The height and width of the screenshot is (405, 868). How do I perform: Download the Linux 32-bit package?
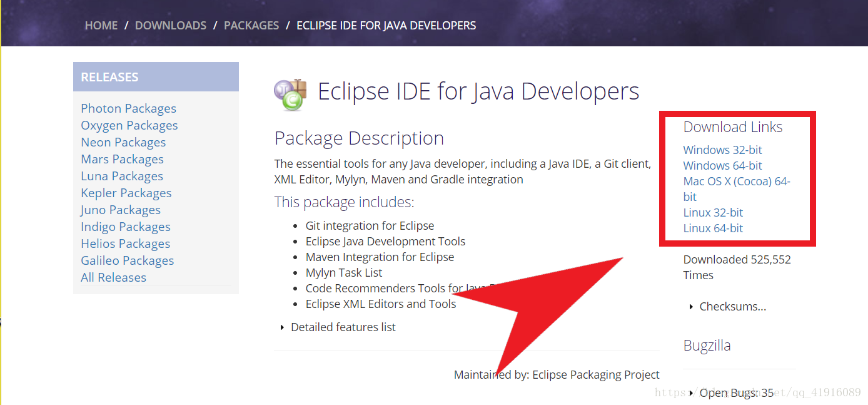coord(713,212)
